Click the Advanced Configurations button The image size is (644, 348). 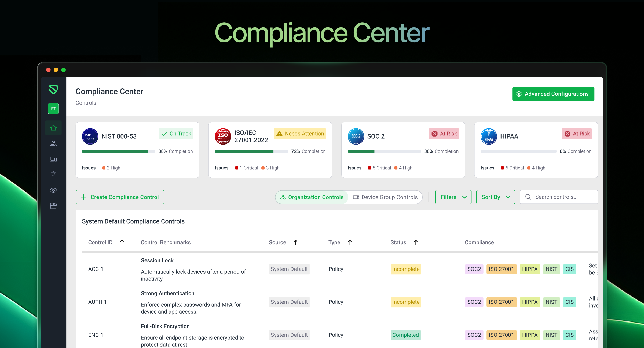click(553, 94)
